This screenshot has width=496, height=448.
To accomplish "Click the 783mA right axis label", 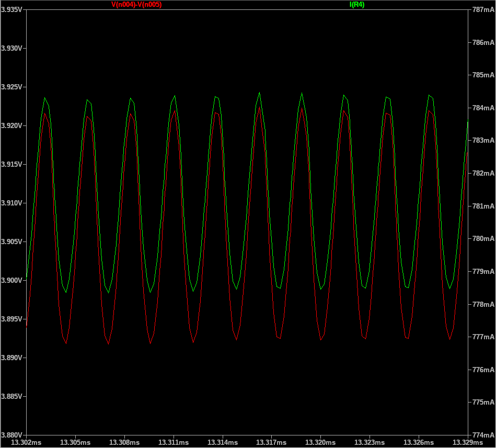I will click(x=483, y=141).
